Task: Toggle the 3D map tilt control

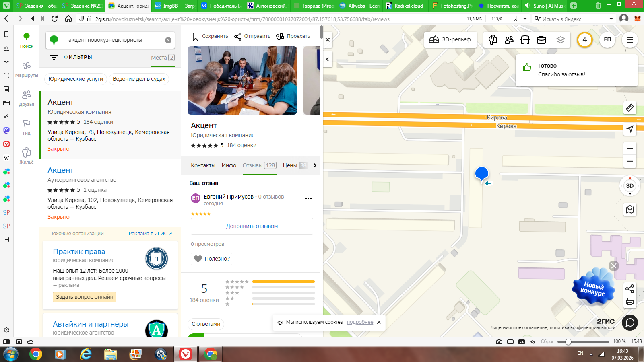Action: tap(630, 186)
